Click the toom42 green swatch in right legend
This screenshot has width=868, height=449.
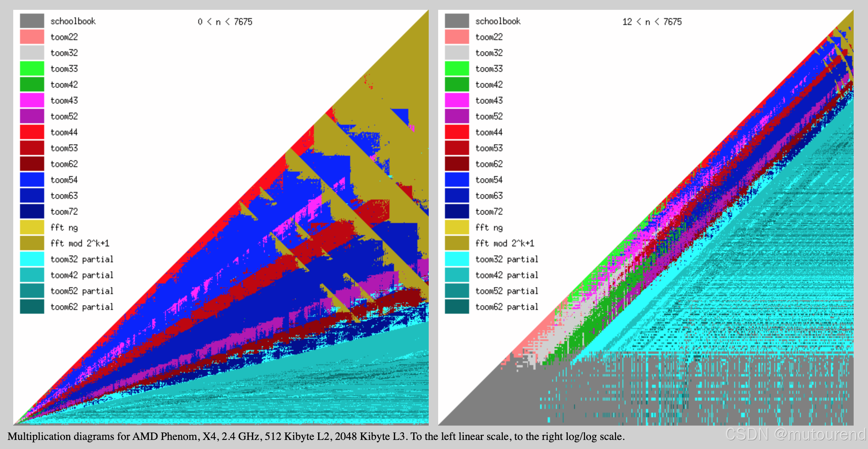point(457,84)
